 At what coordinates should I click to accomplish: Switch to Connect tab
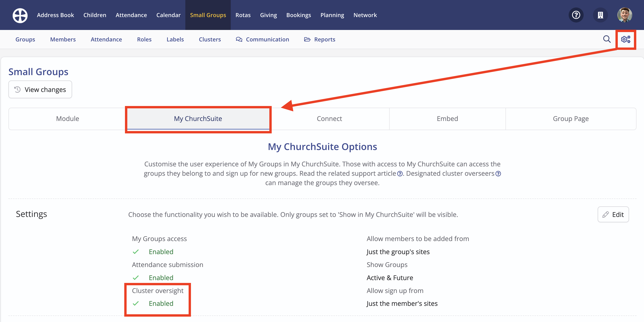click(329, 119)
